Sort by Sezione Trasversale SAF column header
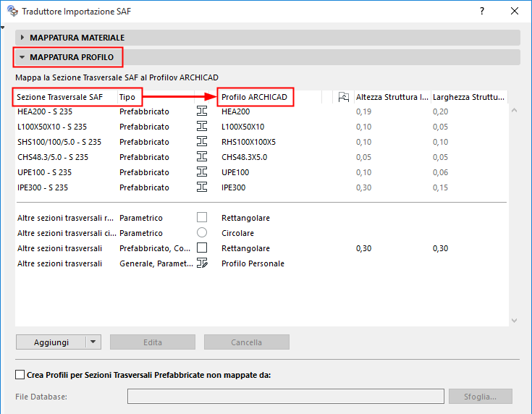The height and width of the screenshot is (414, 532). point(67,97)
